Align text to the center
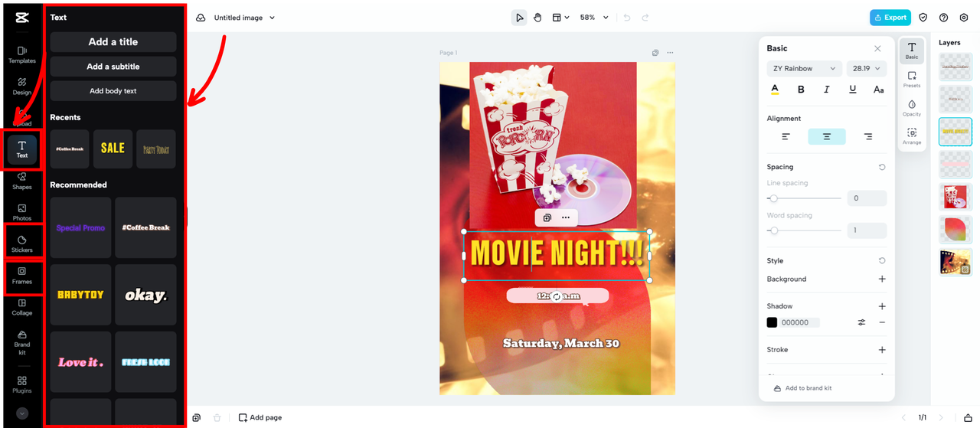Image resolution: width=980 pixels, height=428 pixels. [x=827, y=137]
